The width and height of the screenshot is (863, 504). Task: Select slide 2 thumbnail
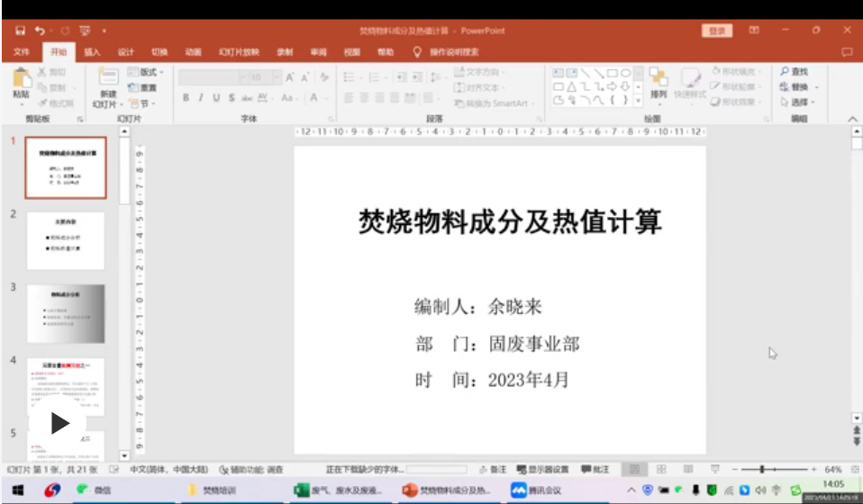(66, 240)
